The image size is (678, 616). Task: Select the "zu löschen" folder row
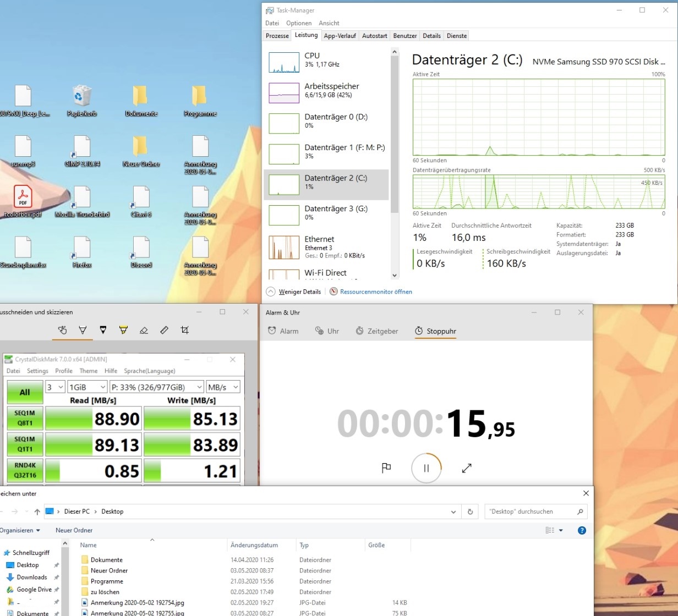[x=245, y=592]
